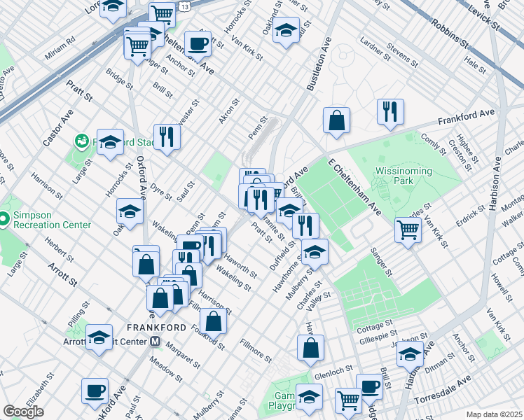Click the school marker near Oakland St

tap(285, 31)
